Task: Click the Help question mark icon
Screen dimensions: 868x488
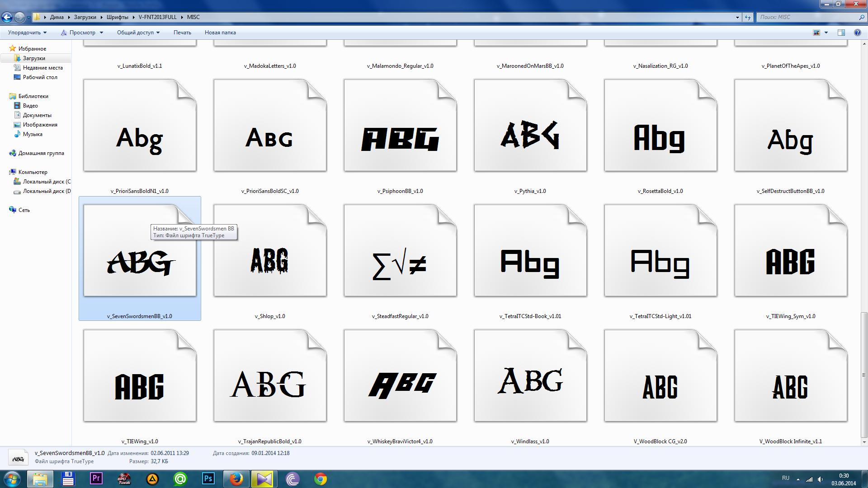Action: [857, 33]
